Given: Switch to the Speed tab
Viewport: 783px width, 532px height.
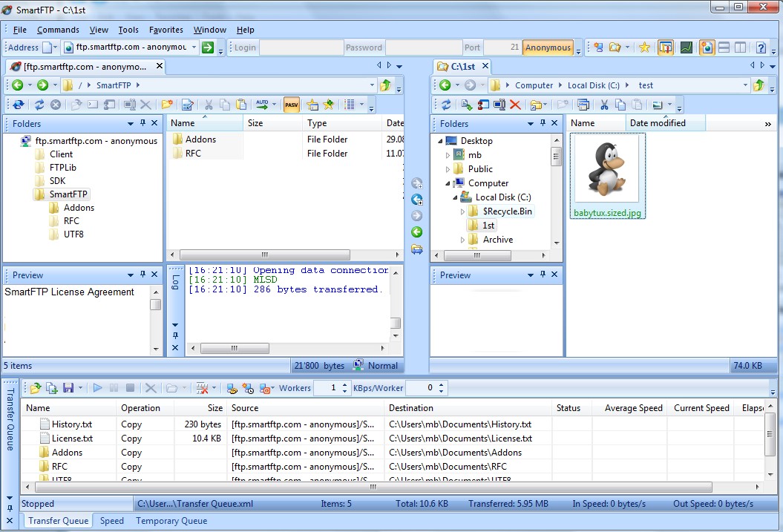Looking at the screenshot, I should [x=112, y=521].
